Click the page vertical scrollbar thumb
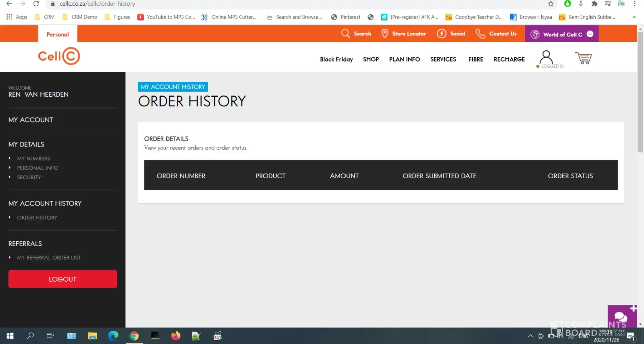This screenshot has height=344, width=644. (640, 92)
